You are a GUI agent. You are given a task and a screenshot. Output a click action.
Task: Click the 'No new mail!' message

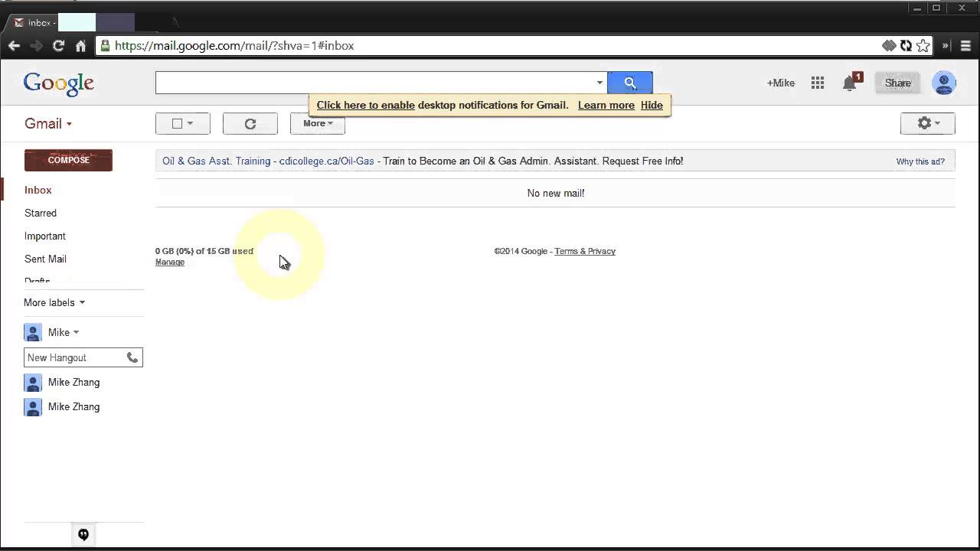[x=556, y=193]
